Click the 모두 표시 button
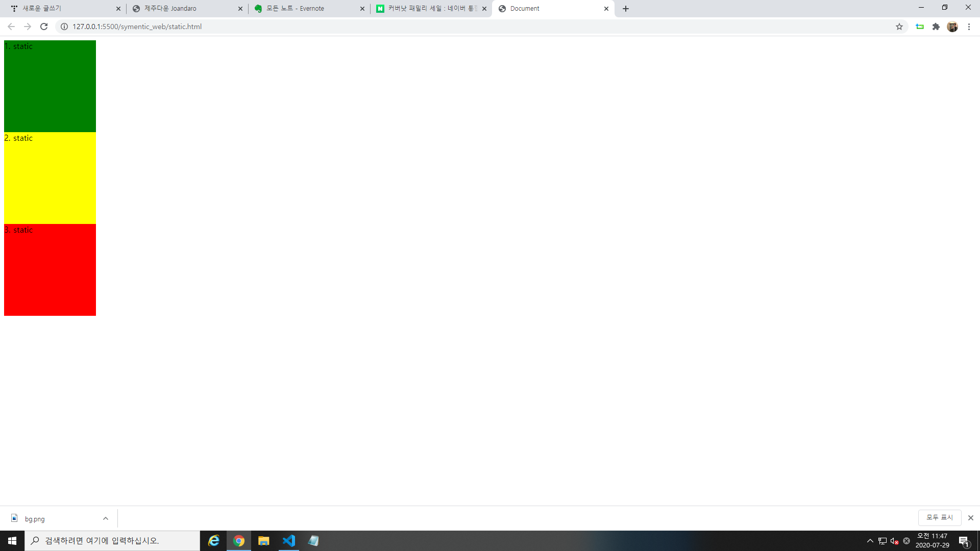This screenshot has height=551, width=980. (x=939, y=517)
